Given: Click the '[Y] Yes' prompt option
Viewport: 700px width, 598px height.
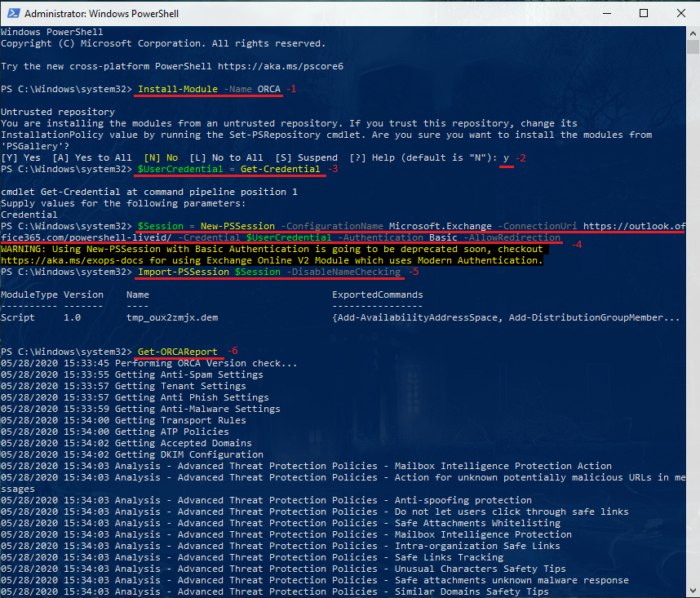Looking at the screenshot, I should tap(20, 157).
